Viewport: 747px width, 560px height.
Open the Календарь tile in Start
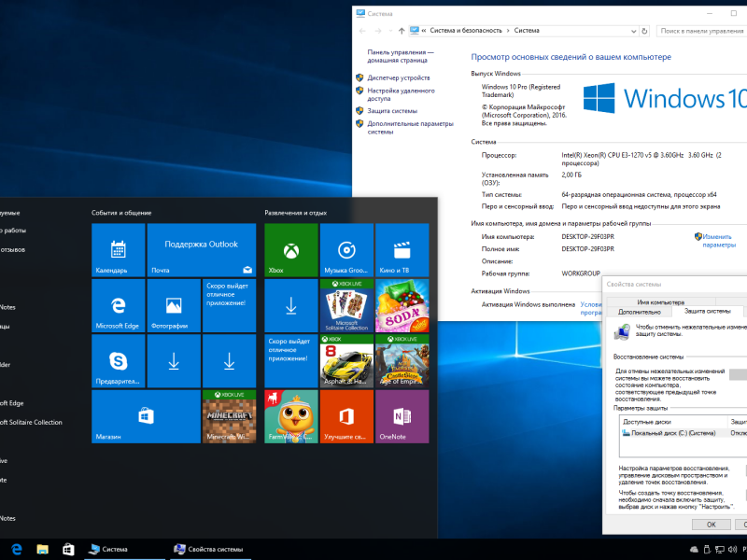click(x=119, y=250)
